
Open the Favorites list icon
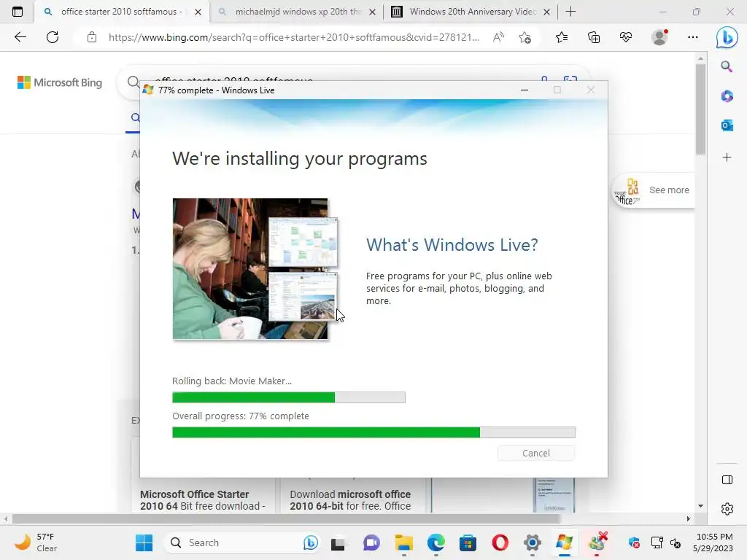562,37
